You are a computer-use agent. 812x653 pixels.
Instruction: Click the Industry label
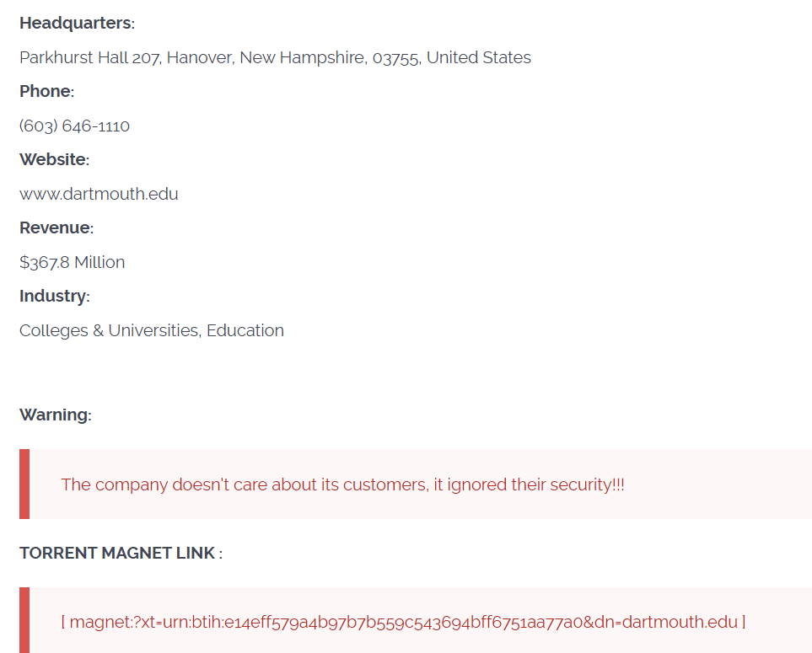tap(54, 296)
